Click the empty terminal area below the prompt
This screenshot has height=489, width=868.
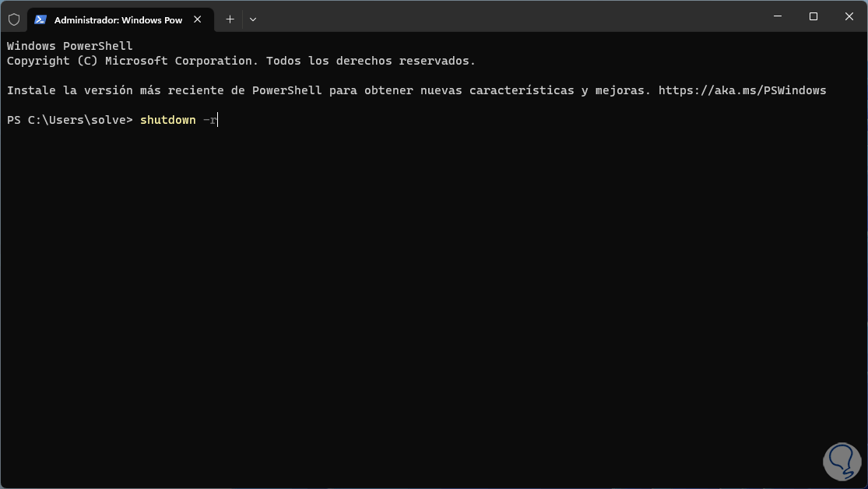tap(389, 296)
